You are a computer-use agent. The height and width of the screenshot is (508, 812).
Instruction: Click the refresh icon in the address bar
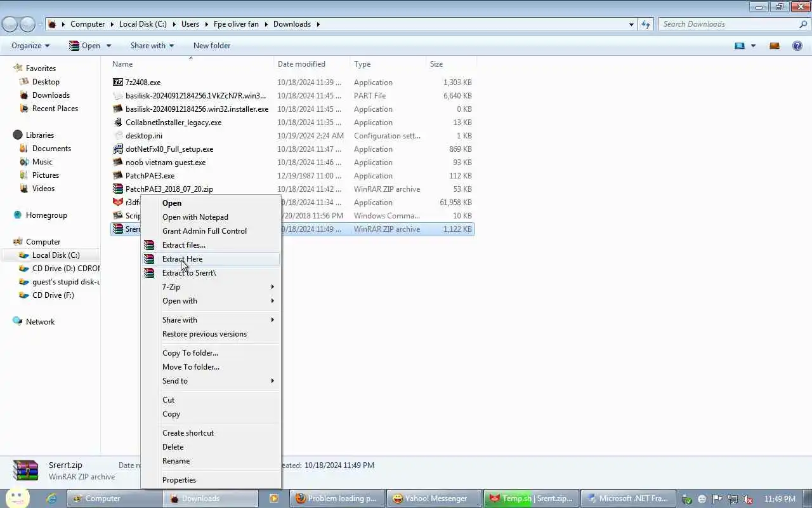pyautogui.click(x=646, y=24)
